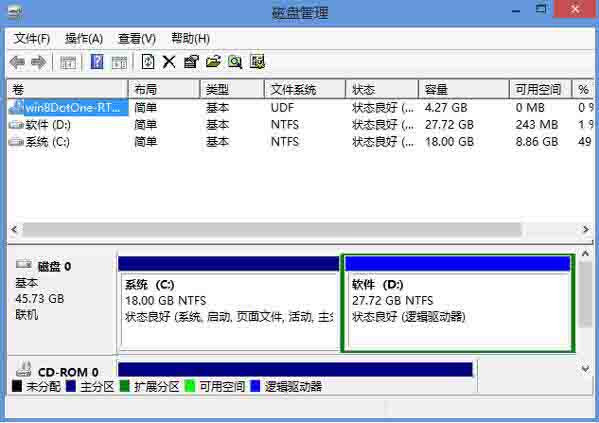
Task: Select the 软件 (D:) logical drive block
Action: [458, 304]
